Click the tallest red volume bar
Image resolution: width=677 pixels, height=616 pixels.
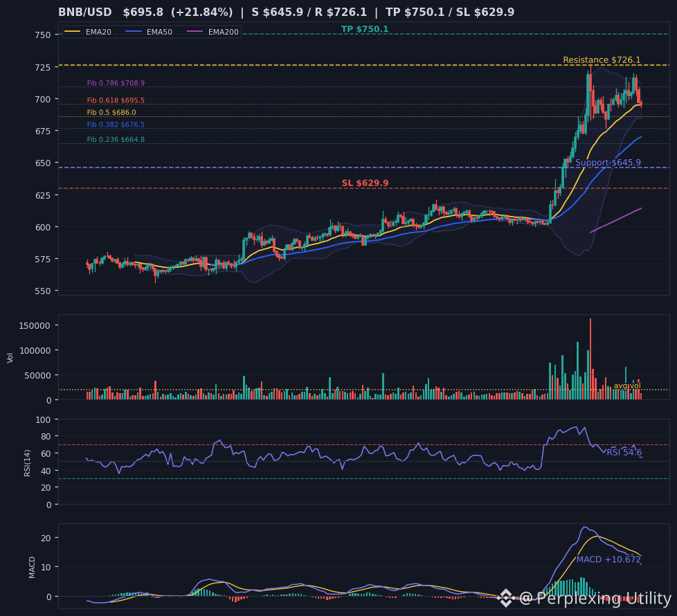click(x=590, y=359)
